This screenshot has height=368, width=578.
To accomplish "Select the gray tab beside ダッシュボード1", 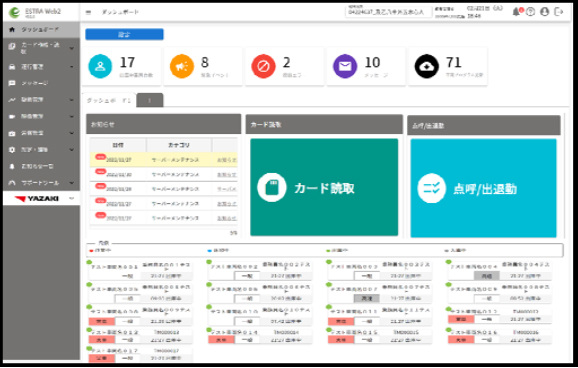I will 150,100.
